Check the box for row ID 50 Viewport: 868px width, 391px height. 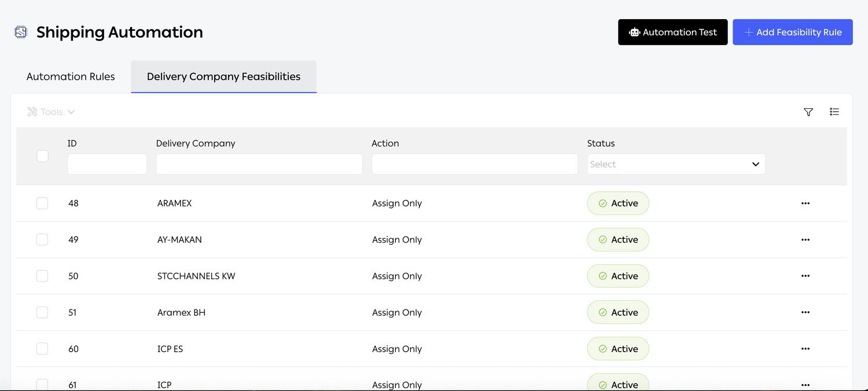(x=42, y=276)
